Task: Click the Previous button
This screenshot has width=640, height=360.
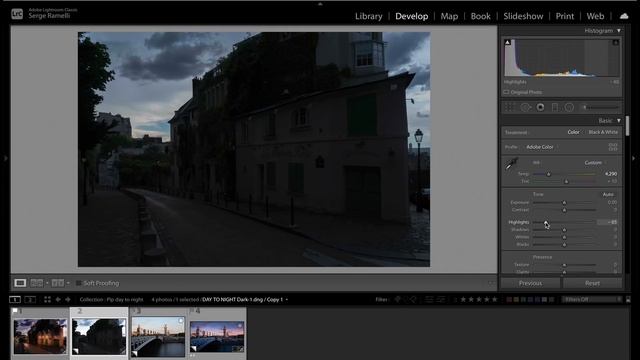Action: [x=530, y=283]
